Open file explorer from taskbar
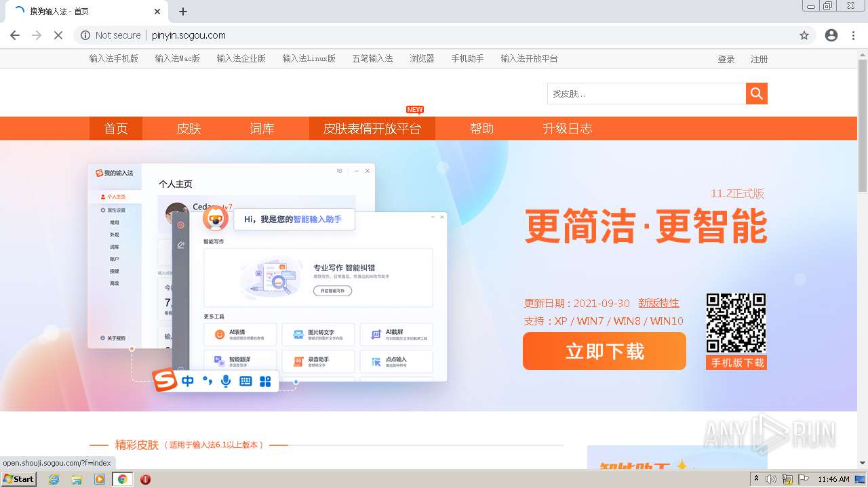Screen dimensions: 868x488 click(x=77, y=479)
